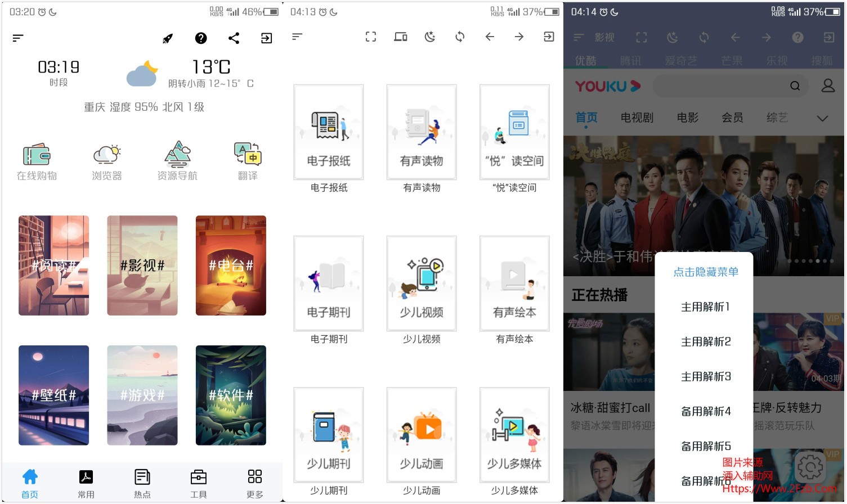Click the YOUKU logo
847x504 pixels.
(x=608, y=86)
